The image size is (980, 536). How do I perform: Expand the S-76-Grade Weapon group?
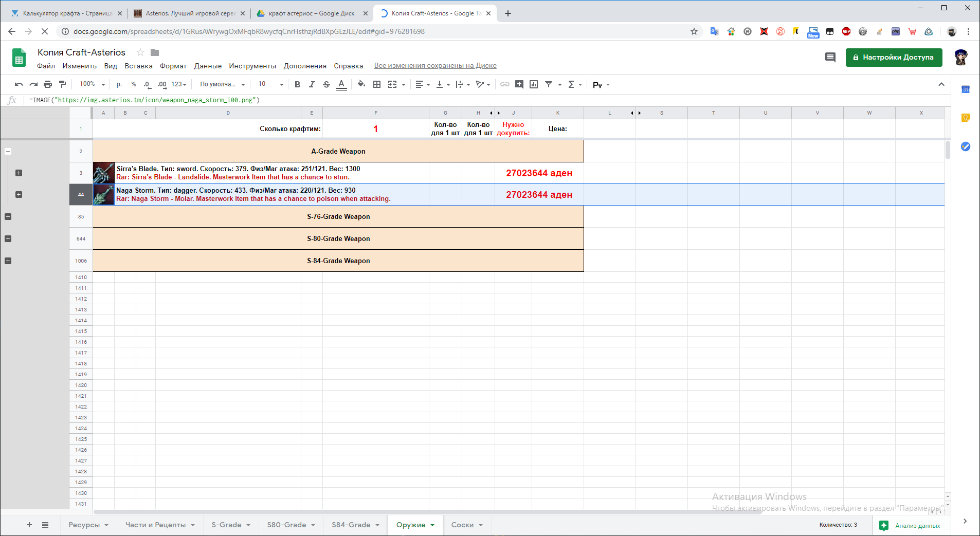8,217
